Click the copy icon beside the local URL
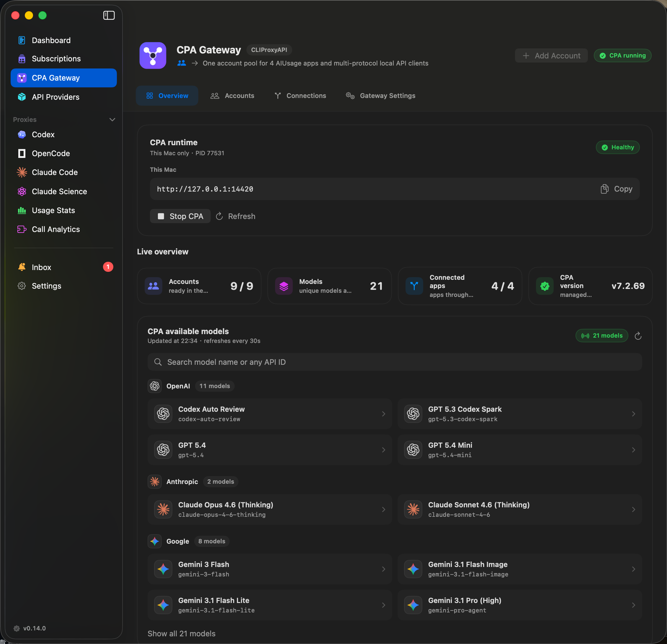The height and width of the screenshot is (644, 667). click(604, 189)
